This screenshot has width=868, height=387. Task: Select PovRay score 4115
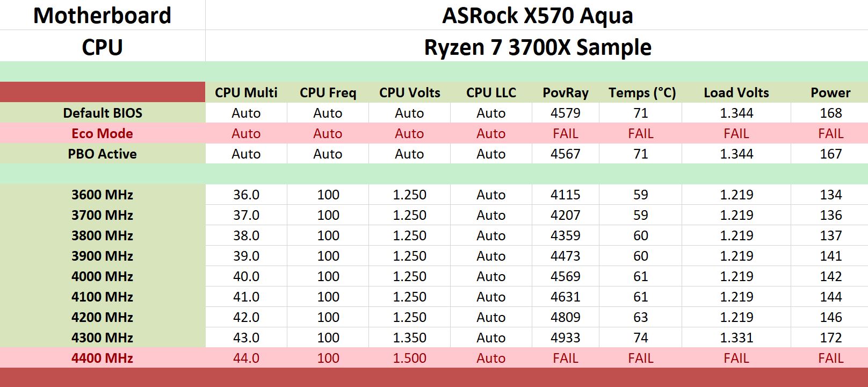pos(566,195)
